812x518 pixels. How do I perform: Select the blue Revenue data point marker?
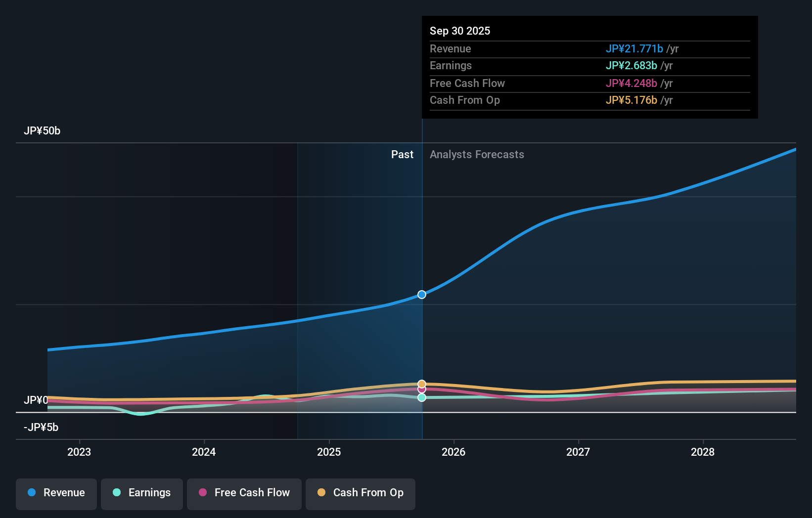(422, 295)
